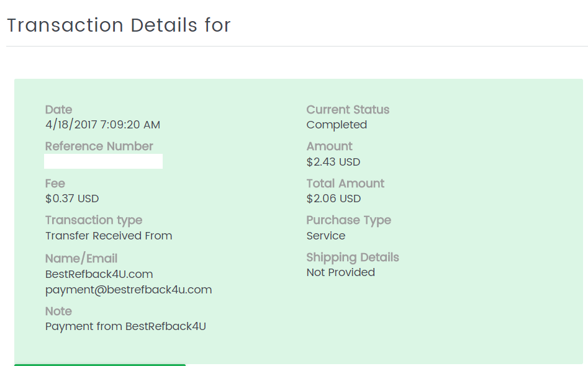Click the BestRefback4U.com name
This screenshot has height=366, width=588.
[99, 274]
